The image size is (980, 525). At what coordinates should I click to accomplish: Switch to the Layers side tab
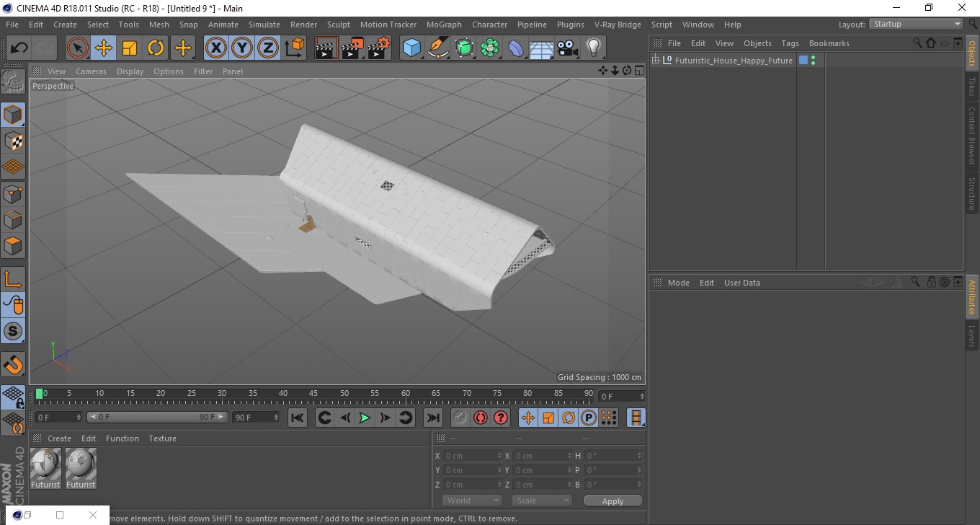coord(972,336)
